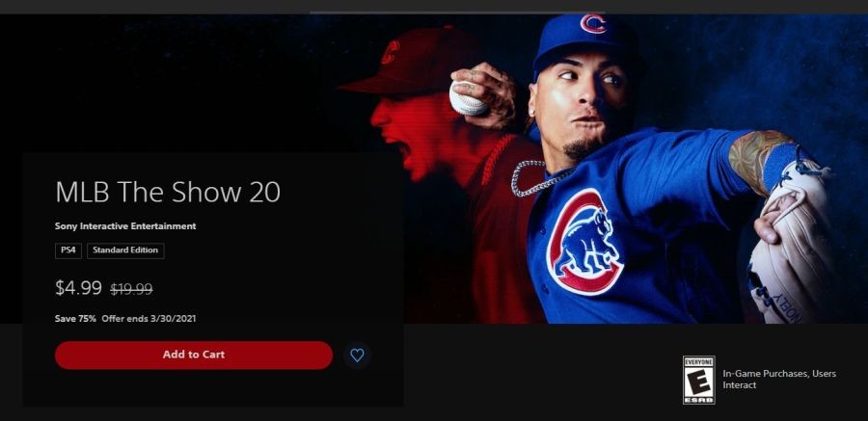Click the baseball in the player's hand
The height and width of the screenshot is (421, 868).
(466, 98)
